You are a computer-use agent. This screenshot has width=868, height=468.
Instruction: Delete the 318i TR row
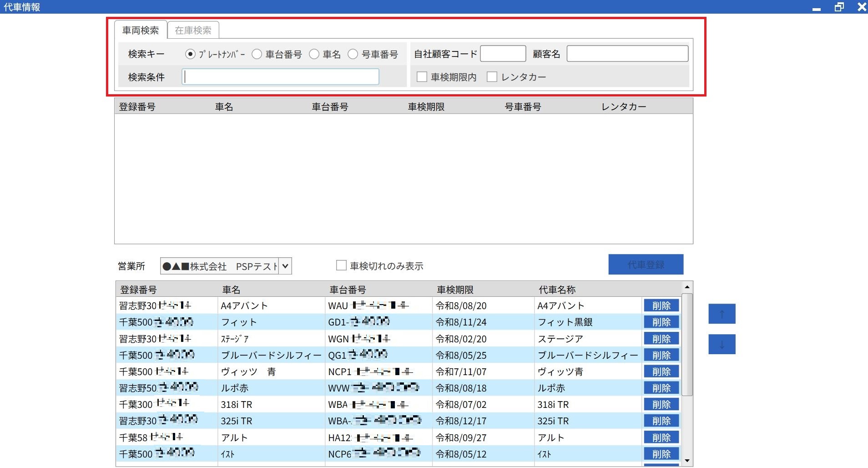(x=661, y=404)
